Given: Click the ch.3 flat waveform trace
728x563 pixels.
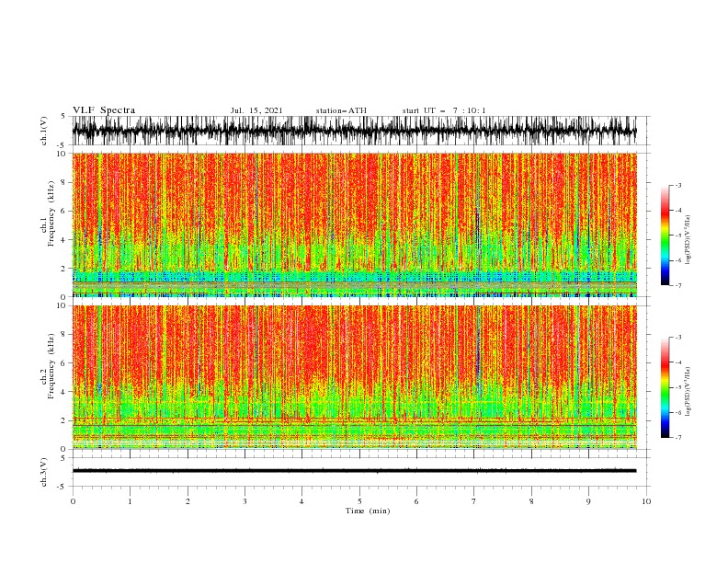Looking at the screenshot, I should tap(354, 471).
